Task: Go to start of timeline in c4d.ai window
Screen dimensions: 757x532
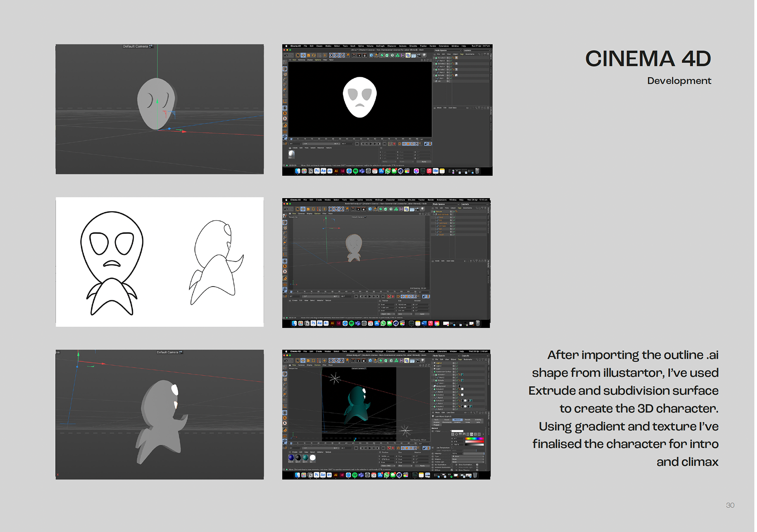Action: pyautogui.click(x=357, y=144)
